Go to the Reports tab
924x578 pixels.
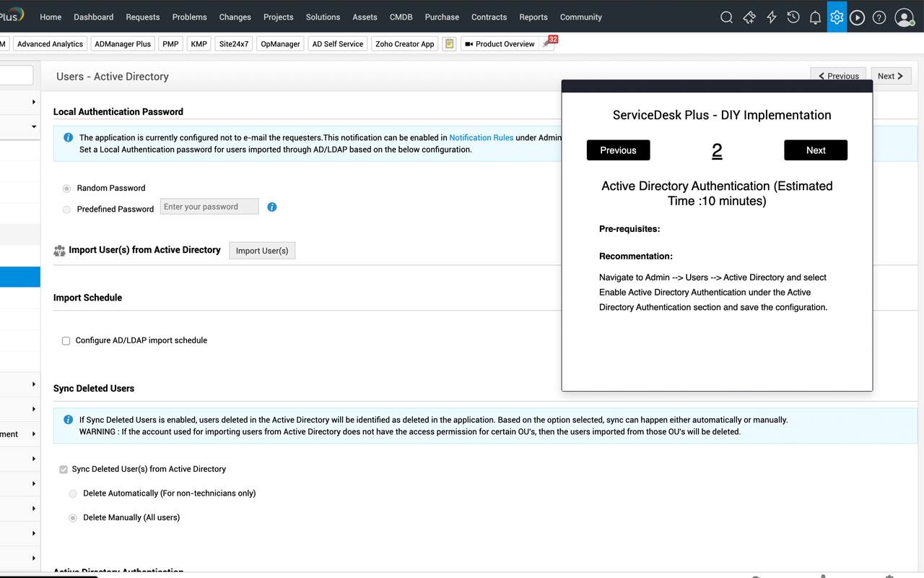pos(533,17)
